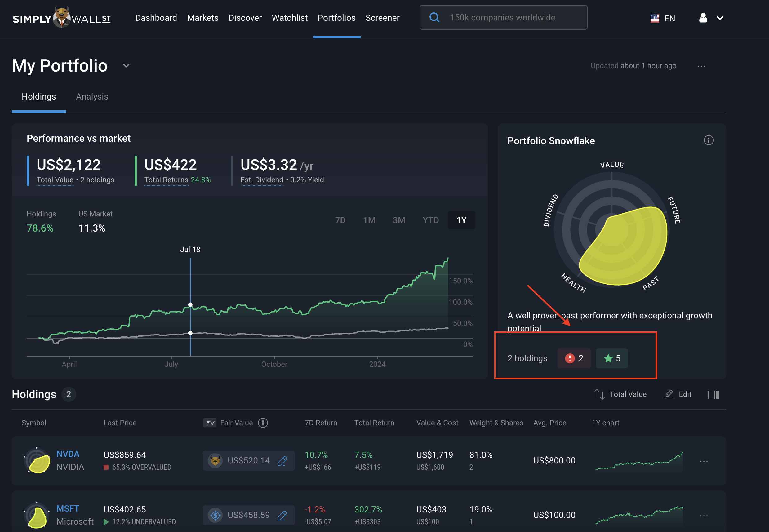The width and height of the screenshot is (769, 532).
Task: Open the account chevron dropdown top right
Action: click(720, 18)
